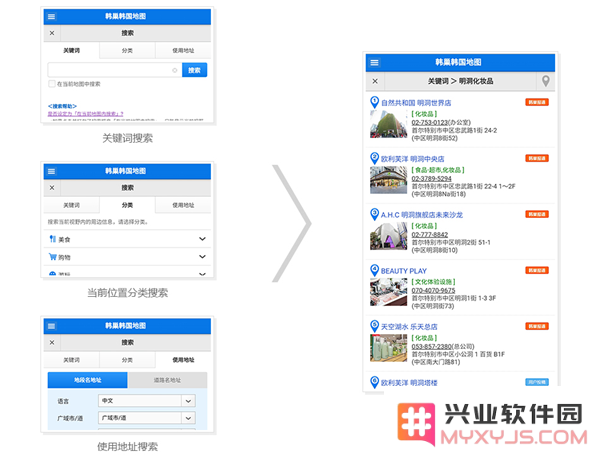The image size is (600, 461).
Task: Close the address search panel with X
Action: (x=52, y=342)
